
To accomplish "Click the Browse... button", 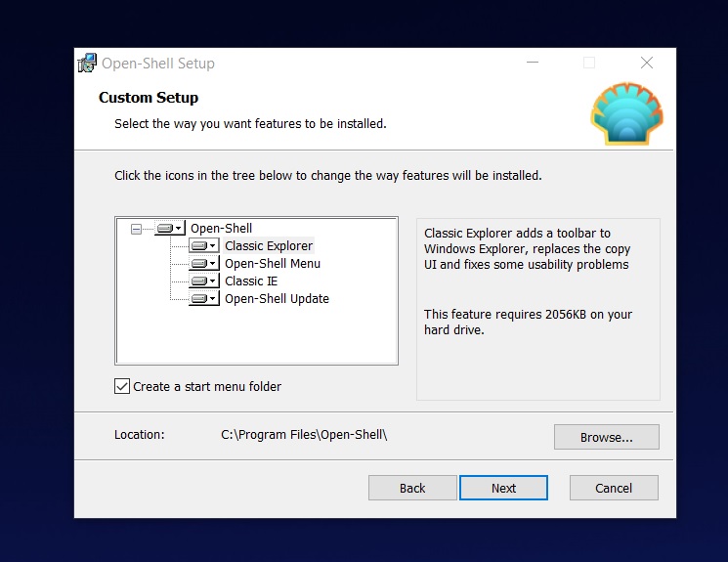I will coord(607,437).
